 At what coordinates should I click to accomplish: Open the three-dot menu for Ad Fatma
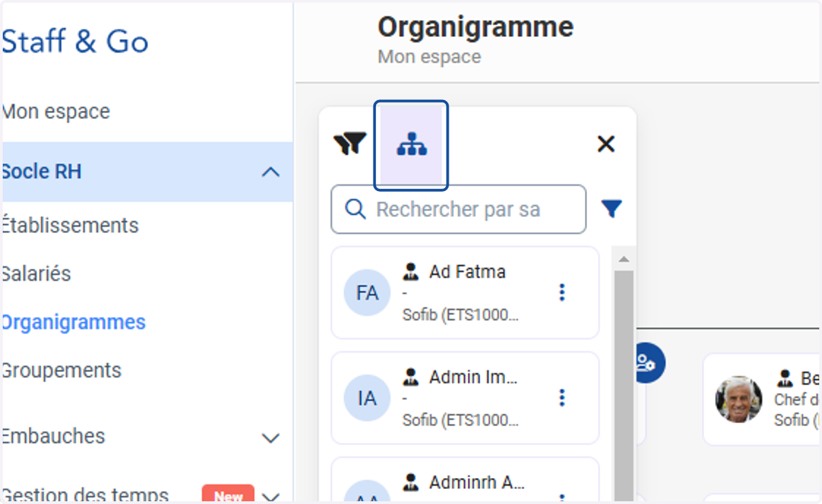coord(562,292)
